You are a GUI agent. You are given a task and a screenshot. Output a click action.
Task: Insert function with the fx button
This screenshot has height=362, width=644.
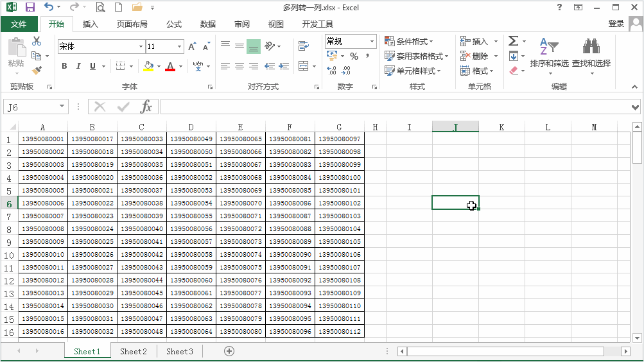(146, 107)
